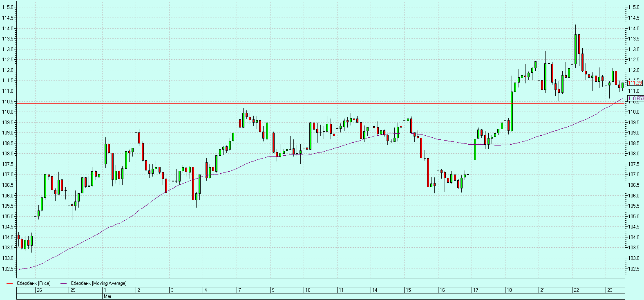Select date 18 on the time axis
644x300 pixels.
point(509,290)
